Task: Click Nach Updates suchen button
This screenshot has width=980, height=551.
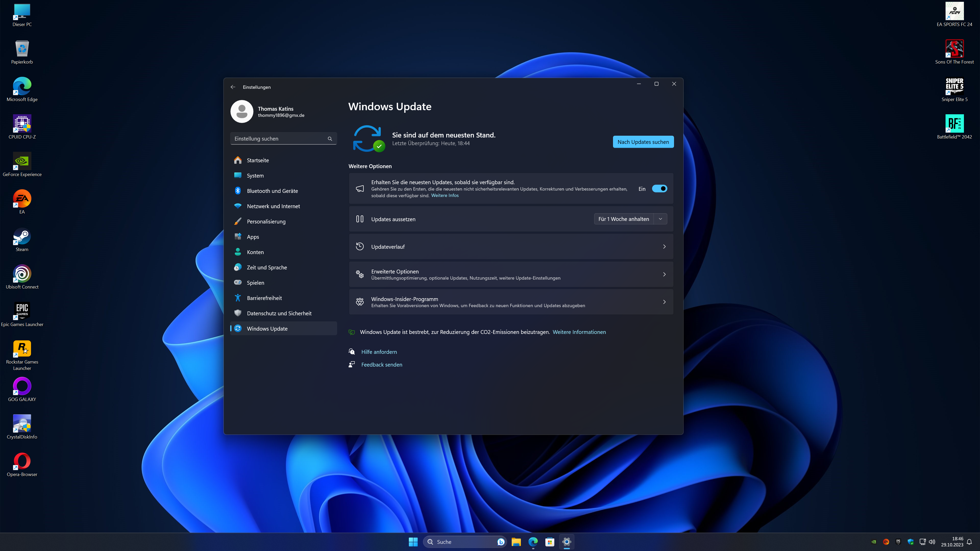Action: coord(643,142)
